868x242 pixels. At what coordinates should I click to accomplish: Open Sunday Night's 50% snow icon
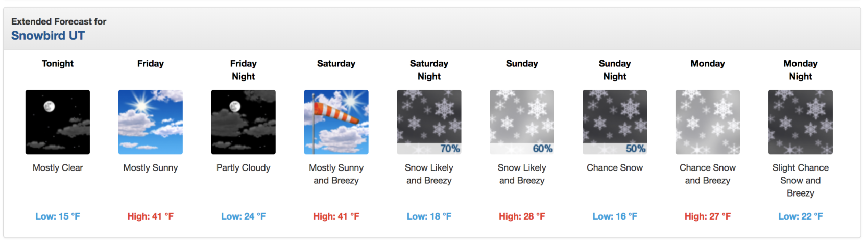click(x=615, y=122)
